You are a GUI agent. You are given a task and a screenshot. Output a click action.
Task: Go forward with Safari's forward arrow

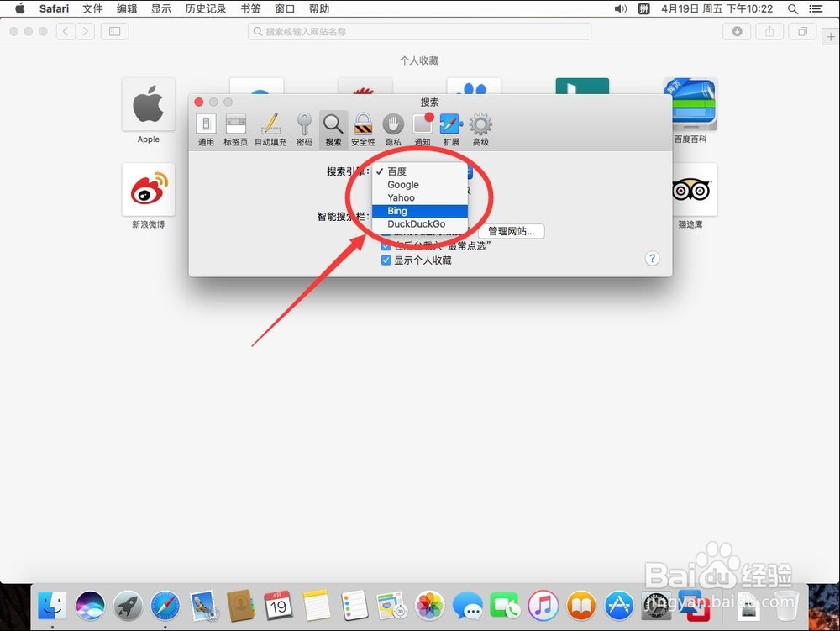[85, 32]
